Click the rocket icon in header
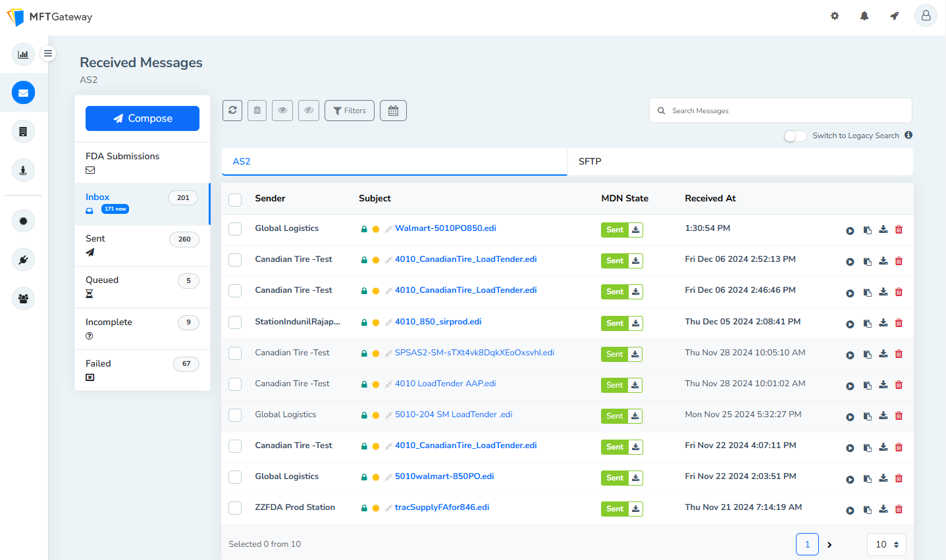Image resolution: width=946 pixels, height=560 pixels. click(894, 16)
